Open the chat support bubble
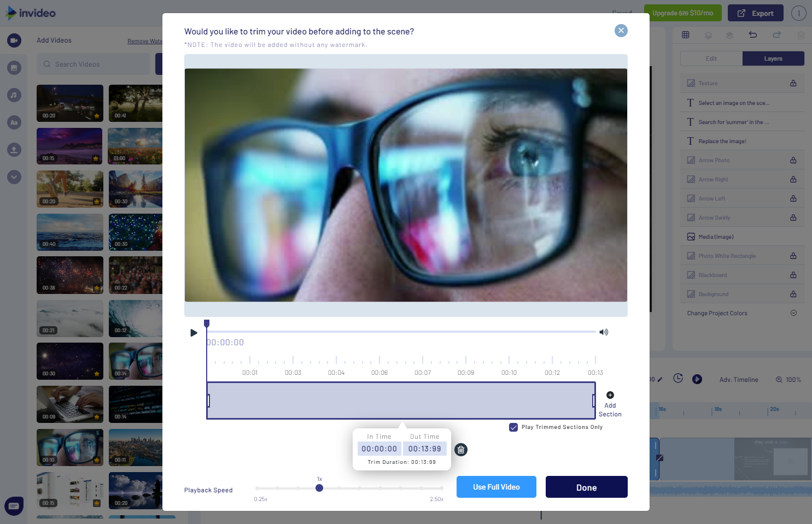Viewport: 812px width, 524px height. pyautogui.click(x=14, y=506)
